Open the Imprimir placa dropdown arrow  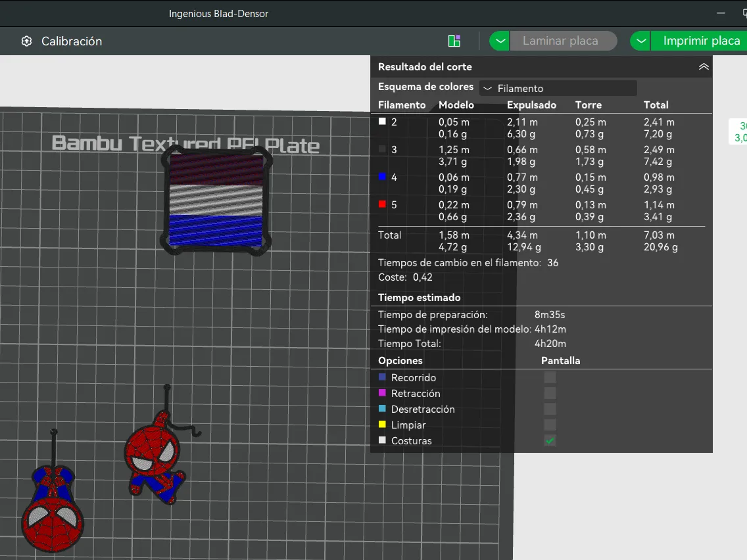[640, 41]
